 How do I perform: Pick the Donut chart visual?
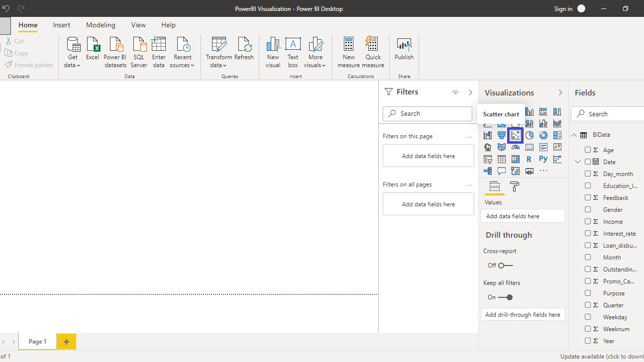tap(543, 135)
